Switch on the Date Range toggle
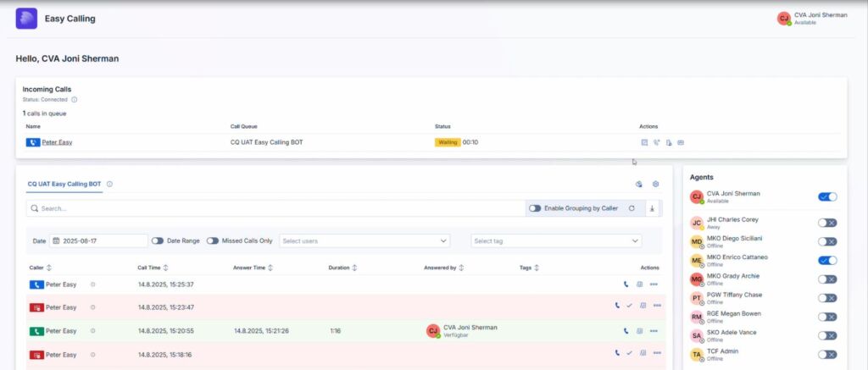 (158, 240)
